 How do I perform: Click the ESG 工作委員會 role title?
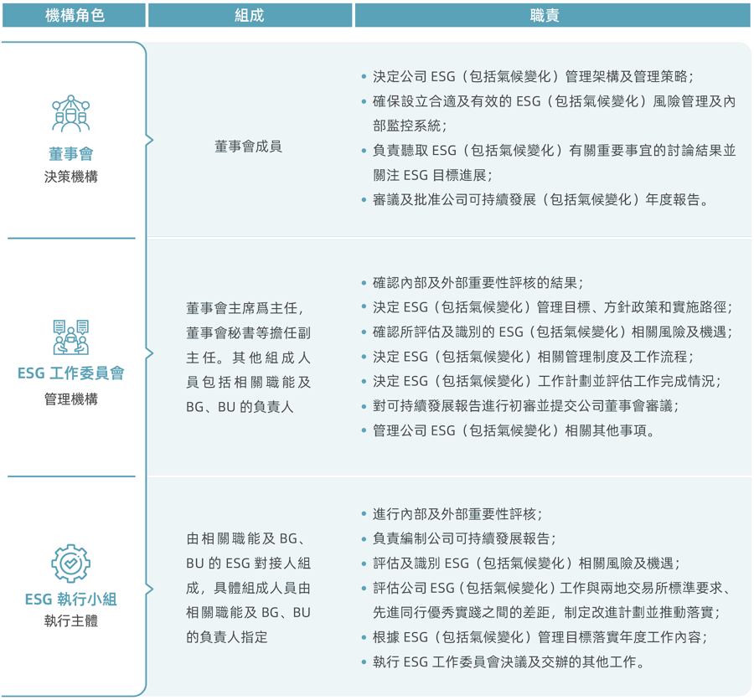click(71, 373)
